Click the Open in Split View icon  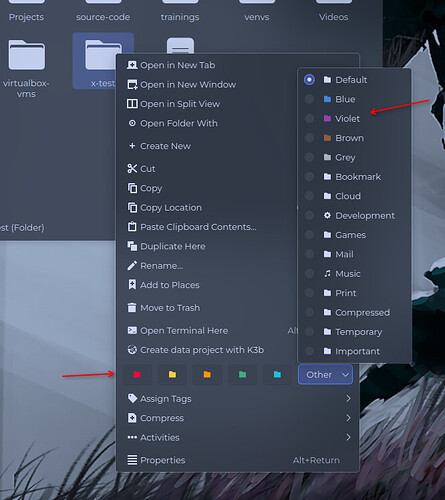132,104
